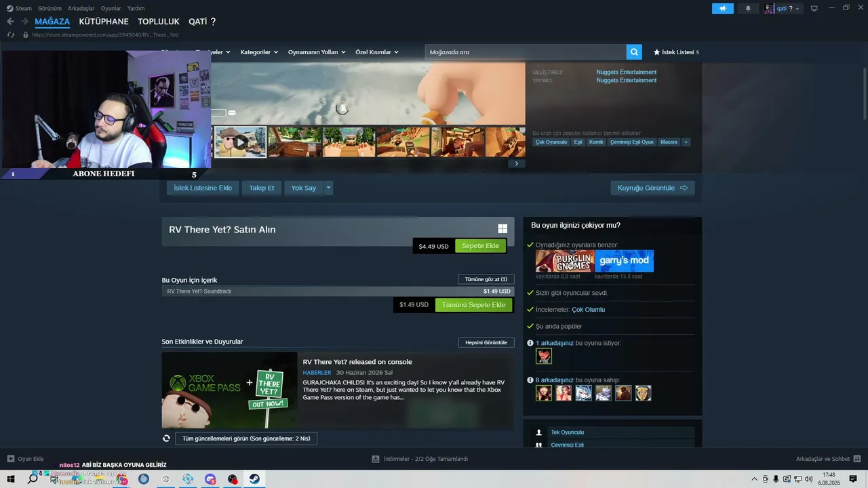This screenshot has width=868, height=488.
Task: Click İstek Listesine Ekle button
Action: click(203, 188)
